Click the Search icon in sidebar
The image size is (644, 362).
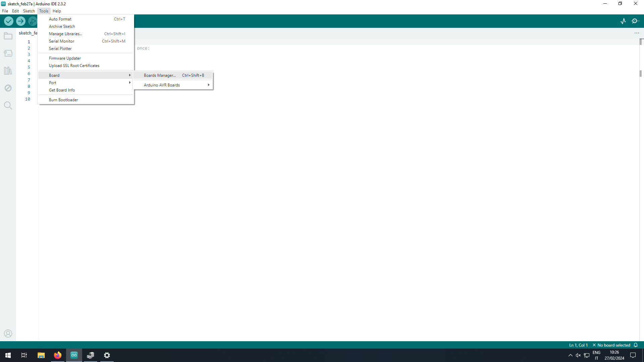coord(8,106)
